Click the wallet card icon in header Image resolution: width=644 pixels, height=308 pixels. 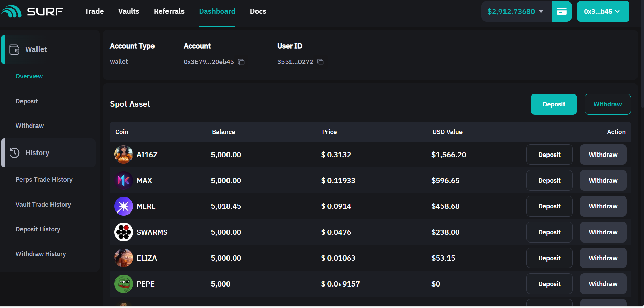tap(561, 12)
